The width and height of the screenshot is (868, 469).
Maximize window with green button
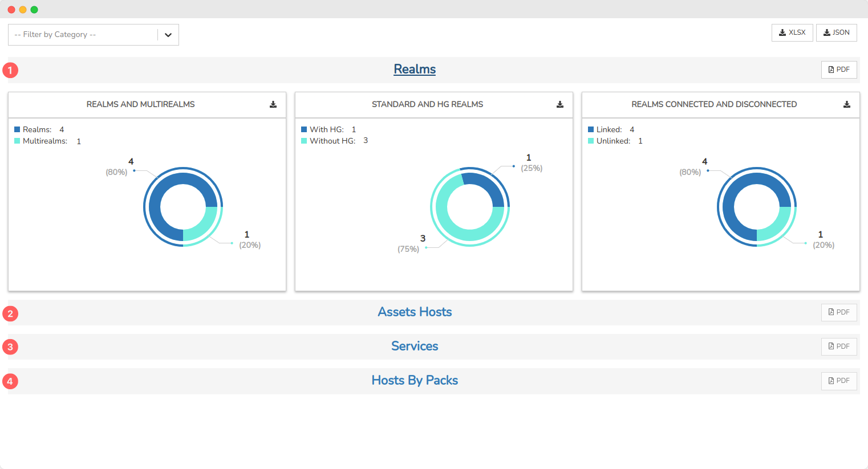(34, 10)
